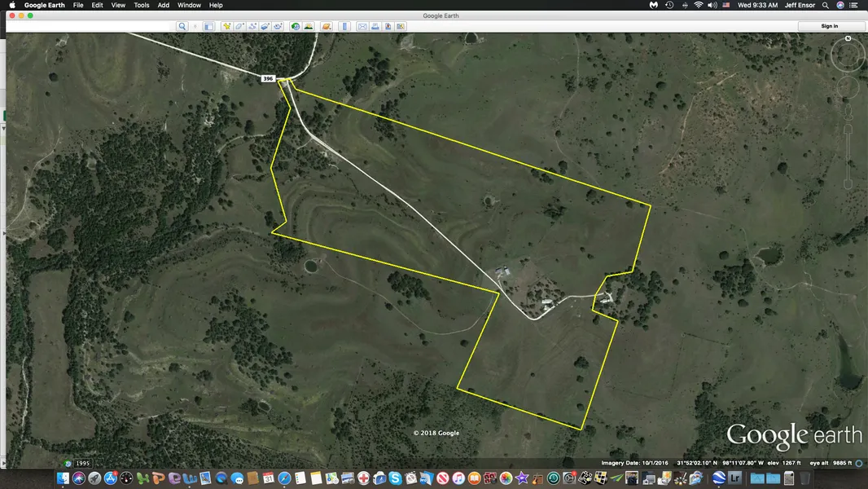Click the Sign in button
Screen dimensions: 868x489
click(x=829, y=26)
